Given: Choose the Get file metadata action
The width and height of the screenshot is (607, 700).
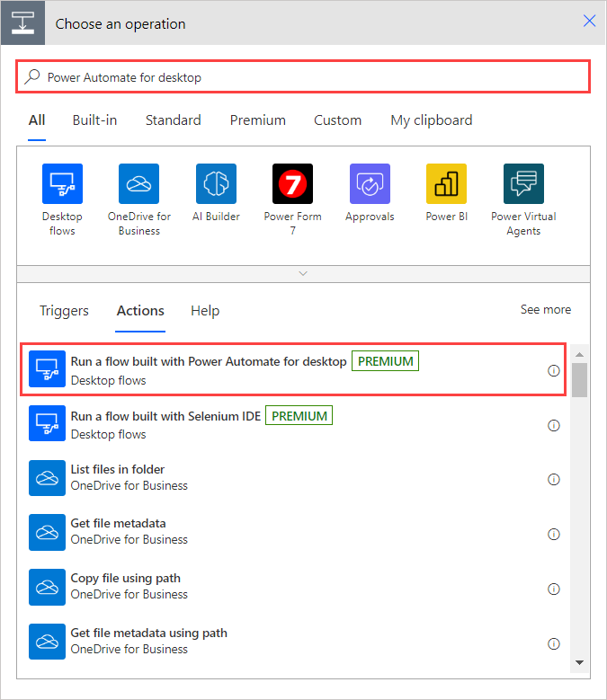Looking at the screenshot, I should [x=293, y=533].
